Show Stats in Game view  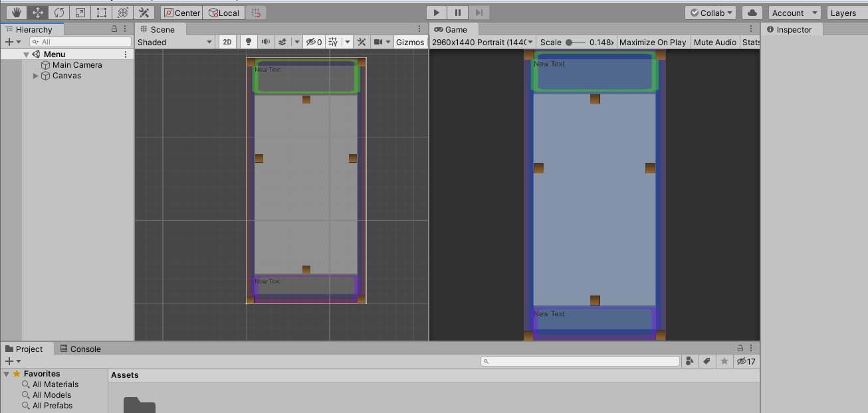coord(751,42)
